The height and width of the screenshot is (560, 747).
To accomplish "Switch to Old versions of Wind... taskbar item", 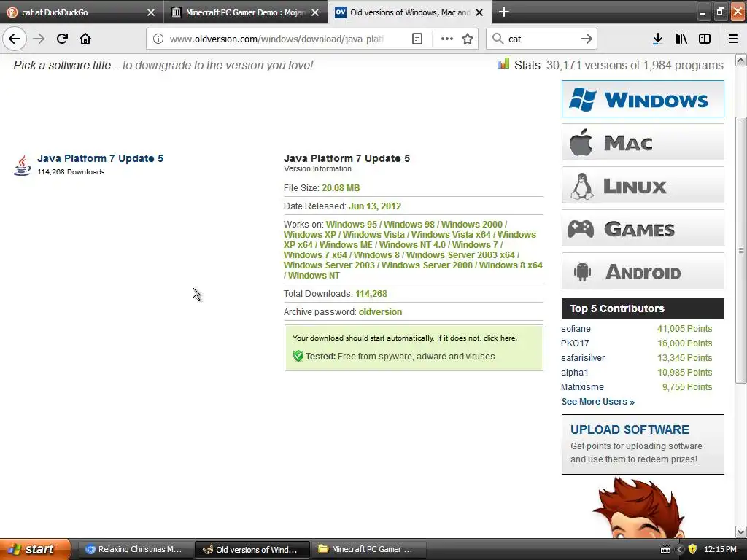I will (252, 550).
